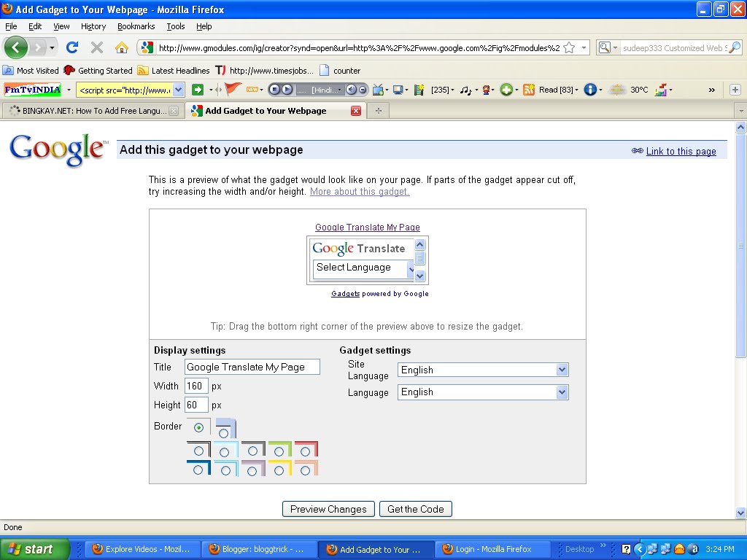Click the search magnifier at the search box's right

pos(735,47)
